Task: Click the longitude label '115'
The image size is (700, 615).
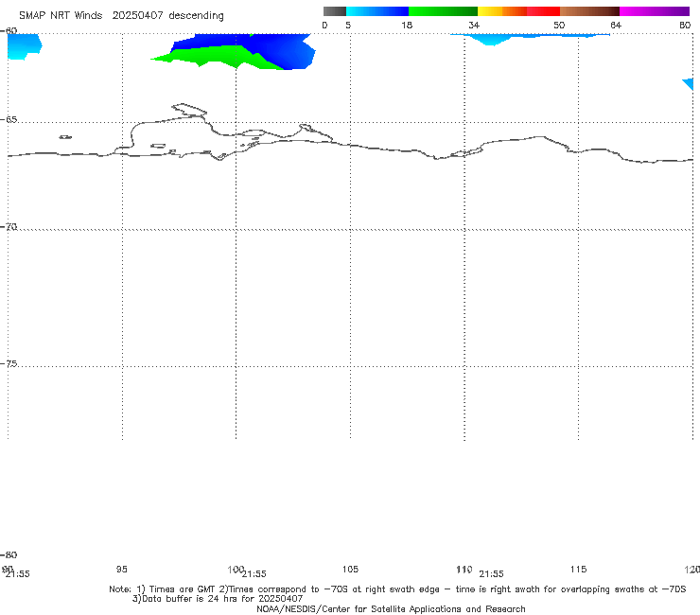Action: coord(578,569)
